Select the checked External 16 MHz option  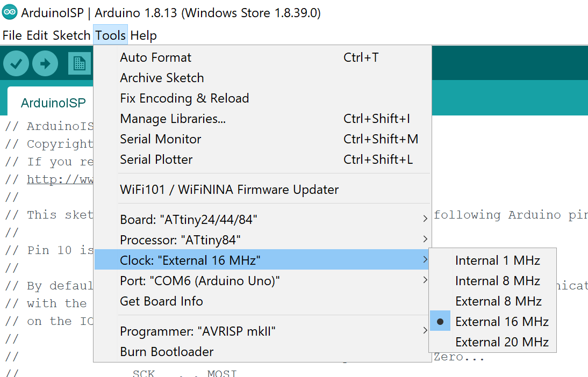[x=501, y=322]
